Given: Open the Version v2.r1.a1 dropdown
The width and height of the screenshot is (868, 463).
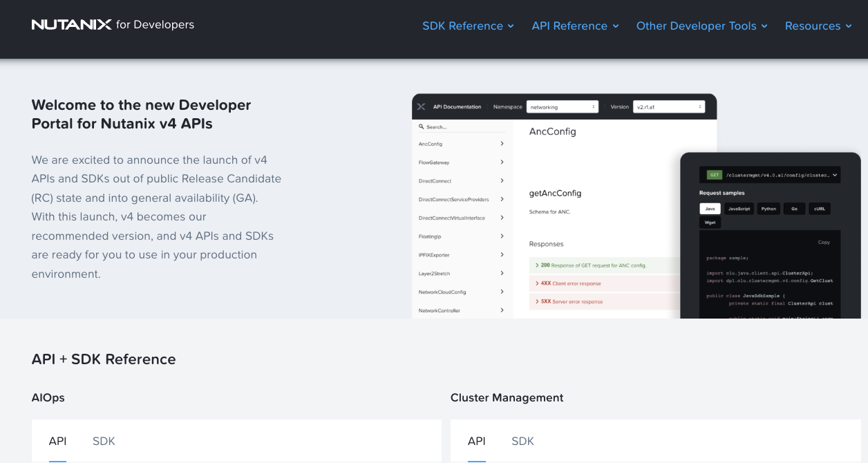Looking at the screenshot, I should 669,106.
